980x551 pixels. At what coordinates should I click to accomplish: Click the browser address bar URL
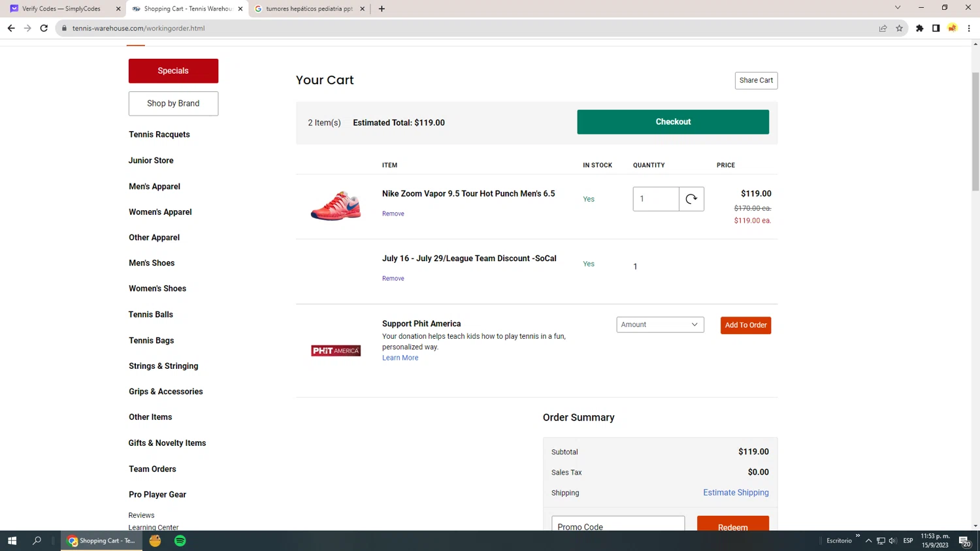pyautogui.click(x=139, y=28)
